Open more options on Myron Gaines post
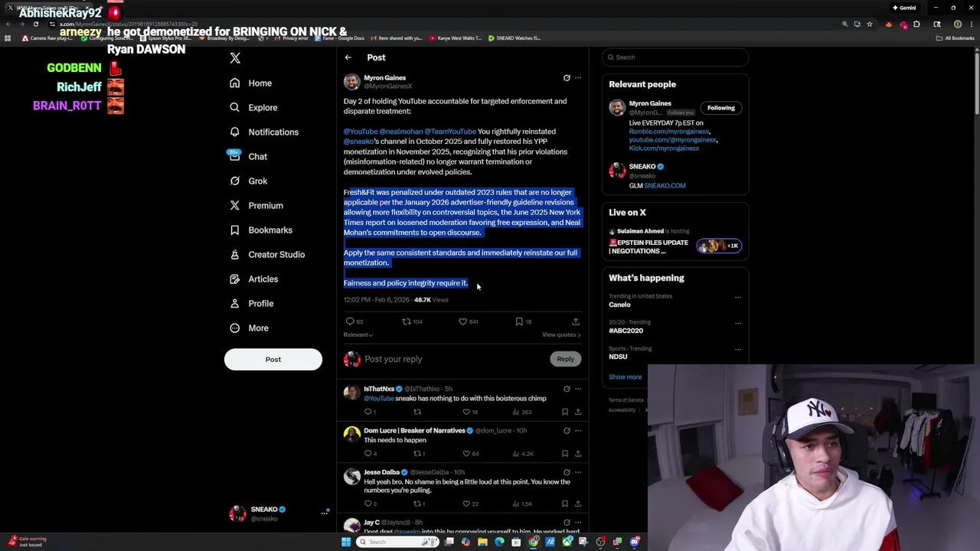The height and width of the screenshot is (551, 980). pyautogui.click(x=578, y=78)
